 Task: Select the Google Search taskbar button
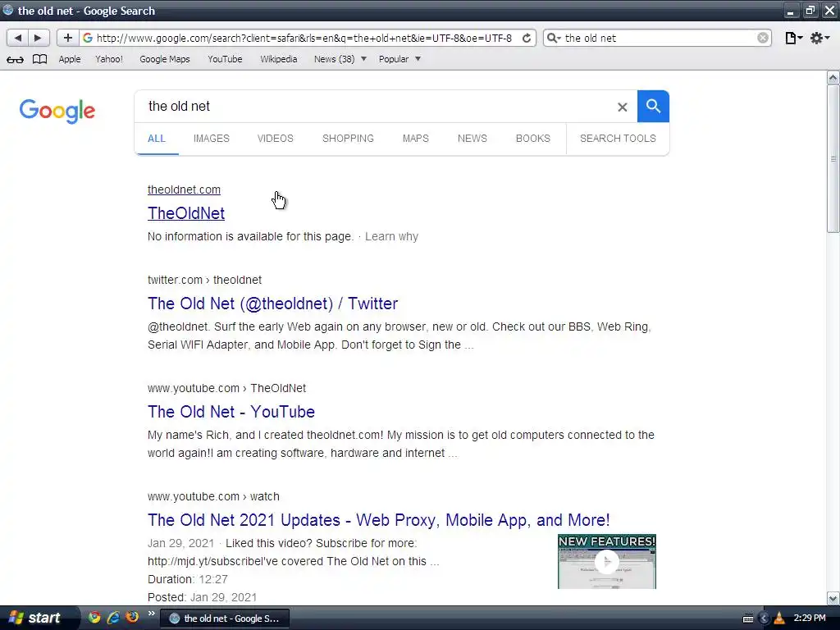(225, 619)
